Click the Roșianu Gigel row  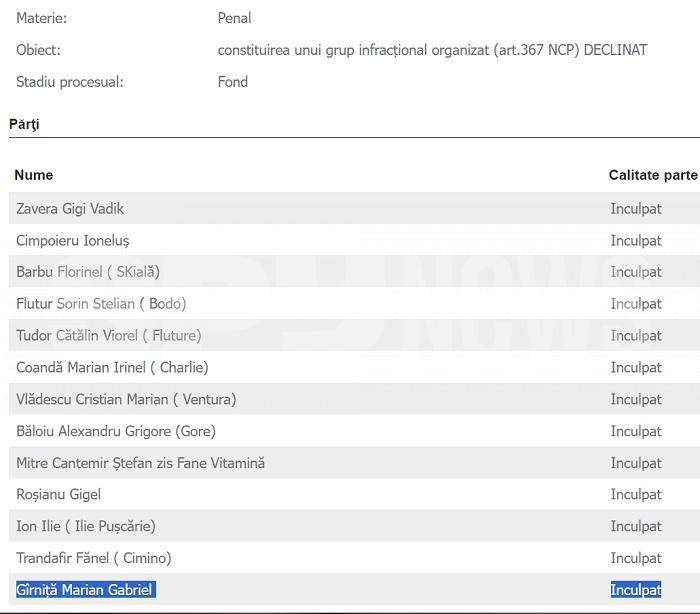58,494
